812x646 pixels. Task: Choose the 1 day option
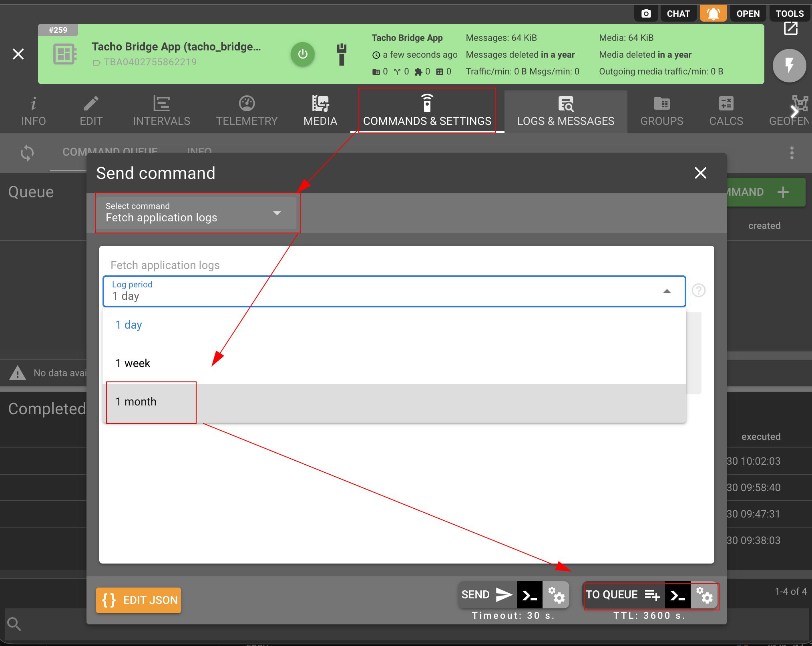pos(394,325)
